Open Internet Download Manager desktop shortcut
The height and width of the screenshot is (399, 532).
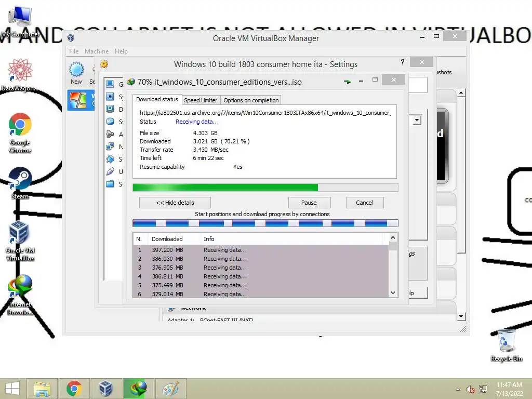(x=20, y=295)
